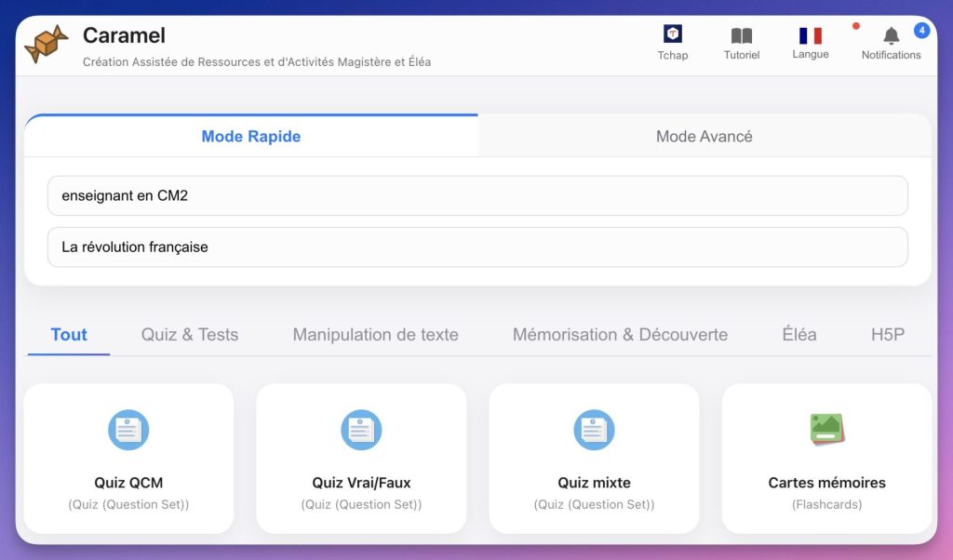953x560 pixels.
Task: Click the French flag Langue icon
Action: (810, 35)
